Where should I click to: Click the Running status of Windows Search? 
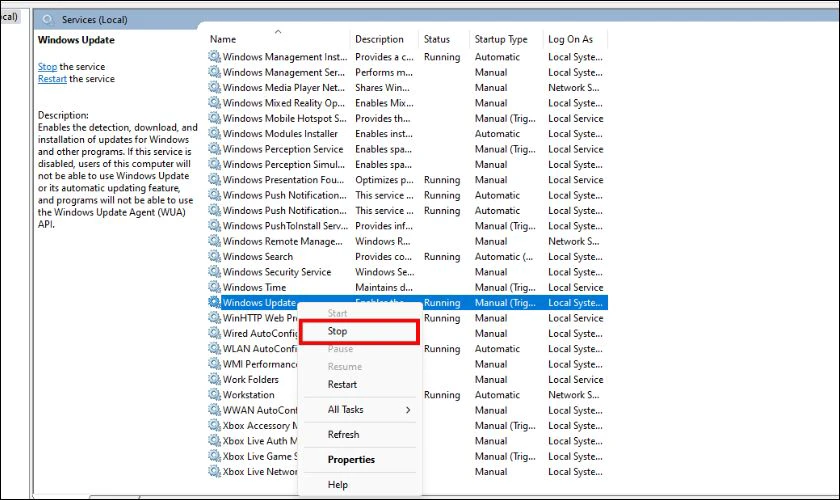pos(442,257)
